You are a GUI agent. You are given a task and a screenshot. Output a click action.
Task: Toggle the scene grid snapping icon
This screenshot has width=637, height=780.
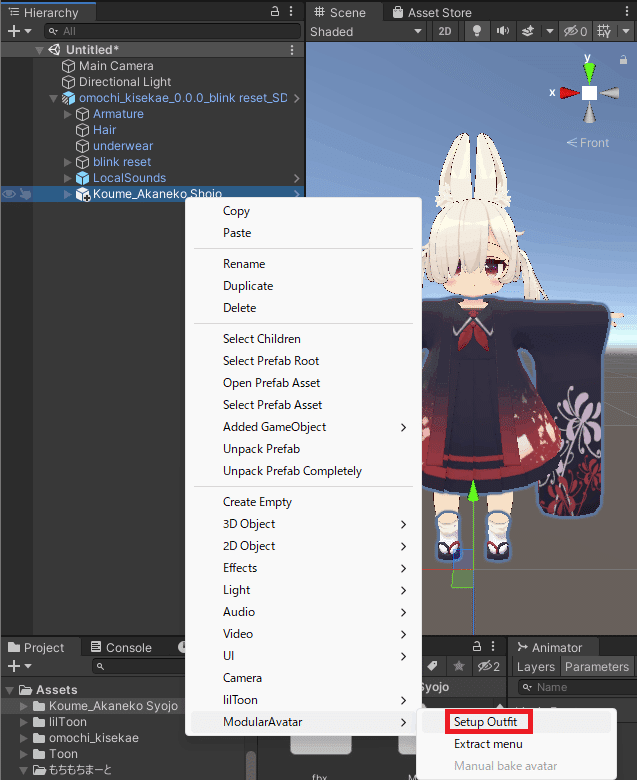[x=604, y=31]
